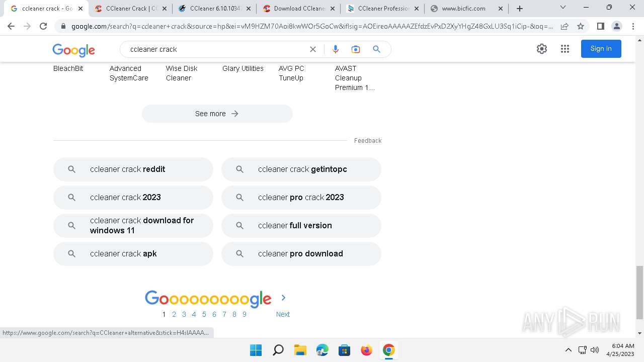Launch Microsoft Edge from taskbar
The width and height of the screenshot is (644, 362).
click(x=322, y=350)
